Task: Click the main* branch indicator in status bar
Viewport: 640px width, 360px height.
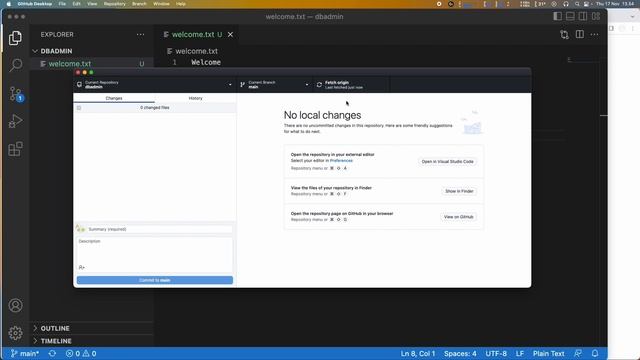Action: tap(24, 353)
